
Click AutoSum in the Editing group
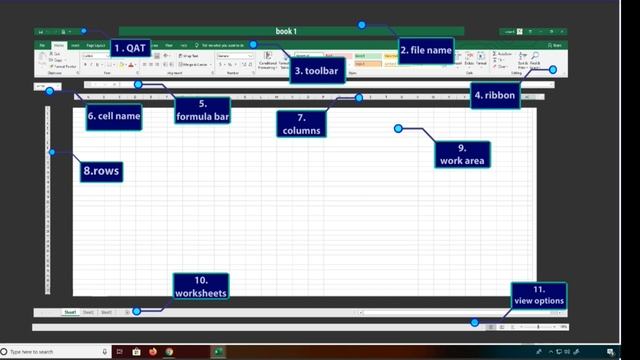[502, 54]
